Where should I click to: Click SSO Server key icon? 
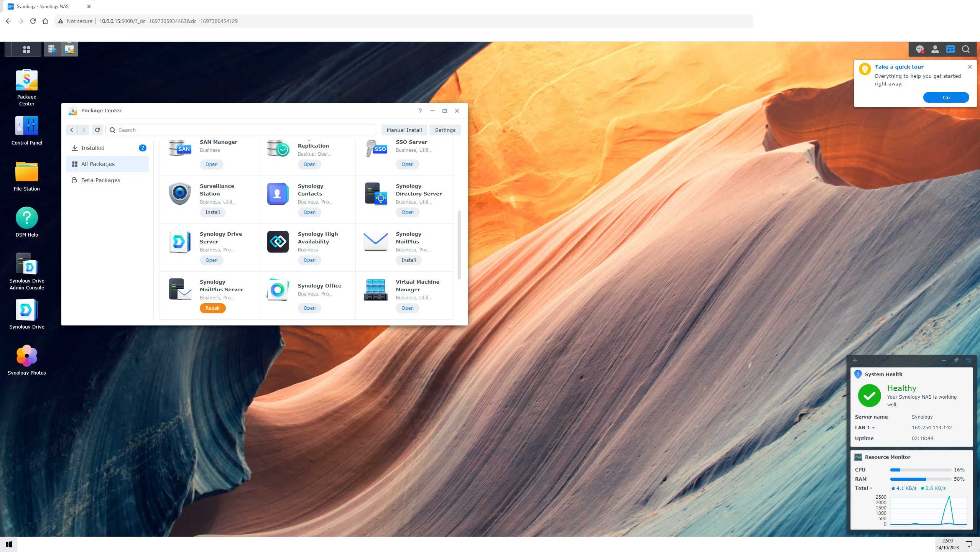pos(376,148)
